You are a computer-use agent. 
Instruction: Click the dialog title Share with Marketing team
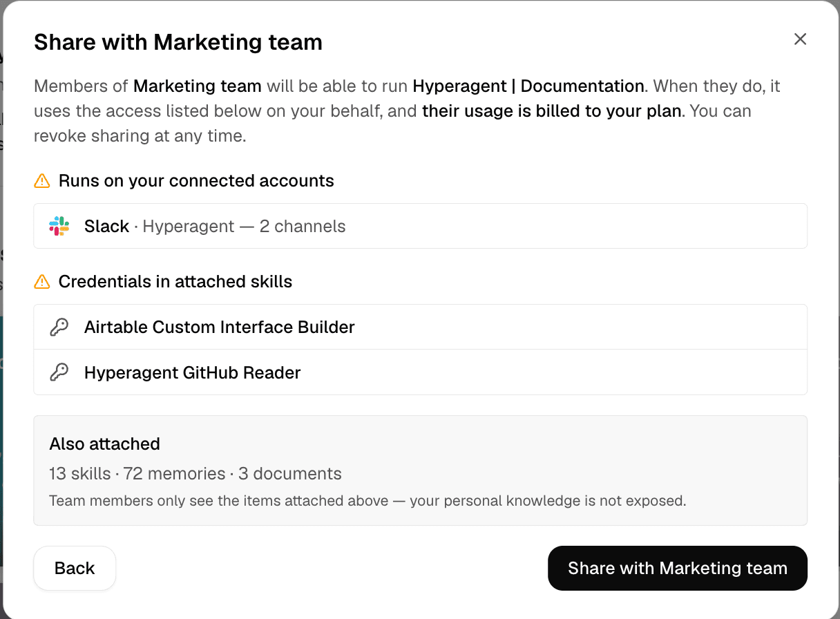tap(178, 42)
